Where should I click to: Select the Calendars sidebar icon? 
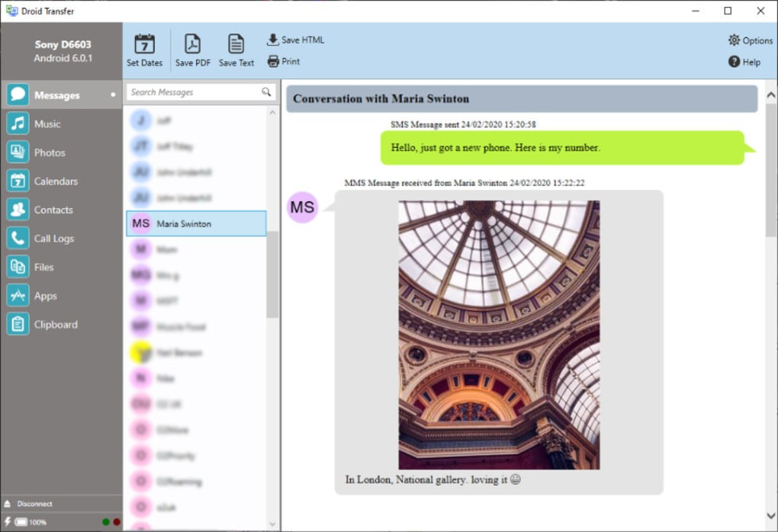tap(18, 181)
